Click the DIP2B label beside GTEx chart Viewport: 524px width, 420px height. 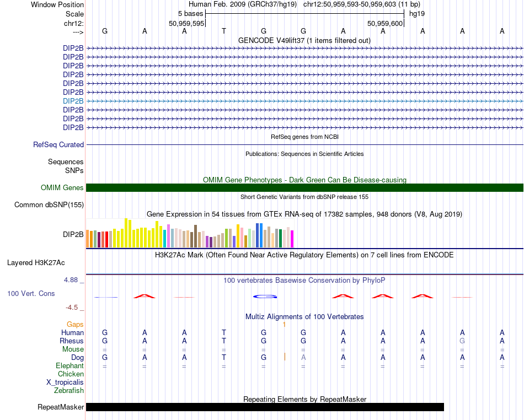point(73,235)
